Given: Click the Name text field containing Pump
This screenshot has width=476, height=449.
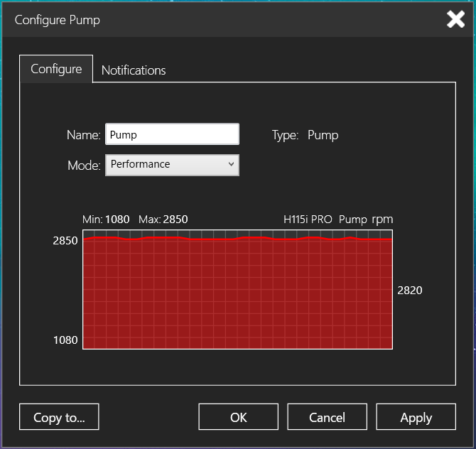Looking at the screenshot, I should click(x=172, y=134).
